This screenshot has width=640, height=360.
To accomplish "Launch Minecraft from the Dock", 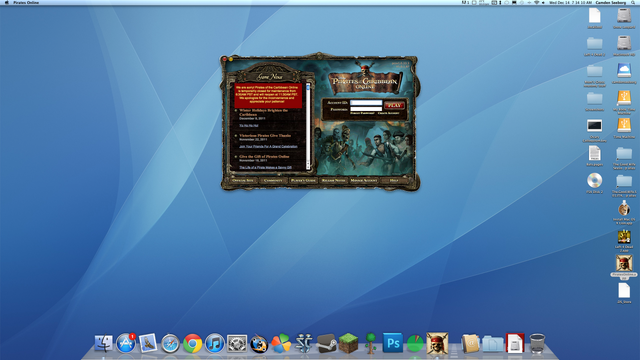I will 348,343.
